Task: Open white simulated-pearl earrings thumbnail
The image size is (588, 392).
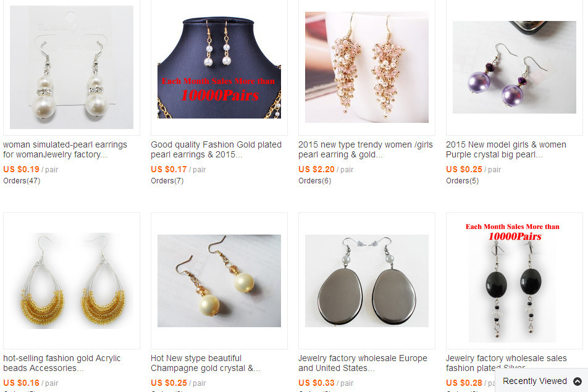Action: coord(71,67)
